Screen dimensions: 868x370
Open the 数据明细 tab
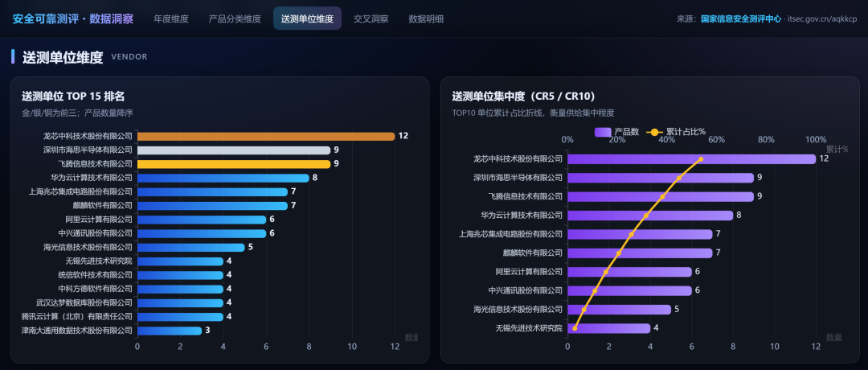pos(426,18)
